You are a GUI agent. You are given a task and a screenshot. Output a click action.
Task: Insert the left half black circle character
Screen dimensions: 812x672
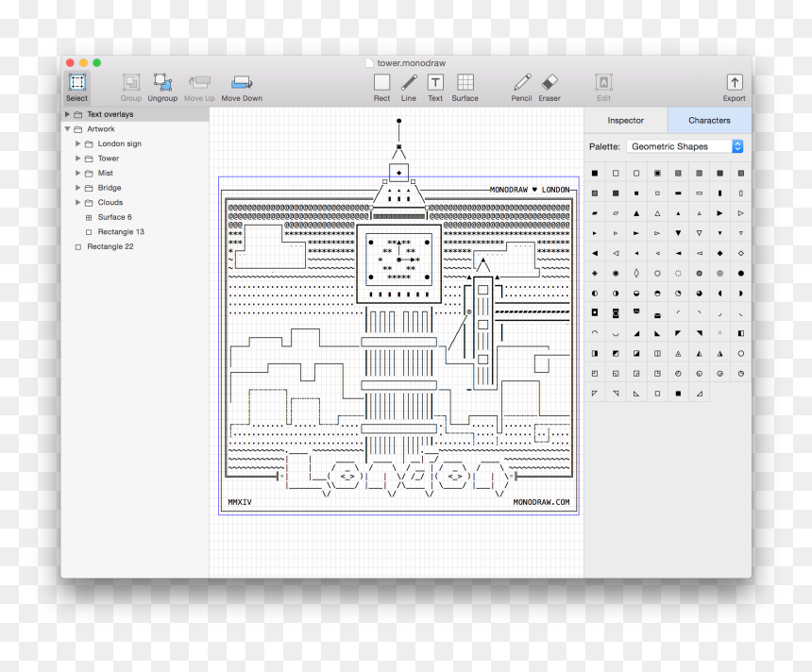[595, 293]
